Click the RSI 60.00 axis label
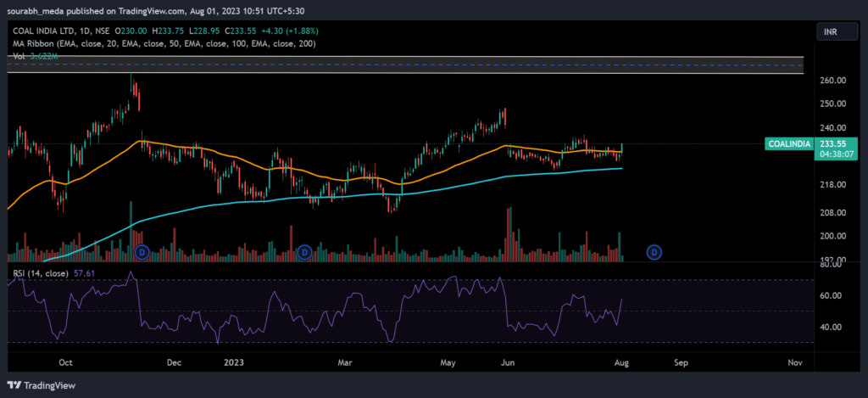The width and height of the screenshot is (868, 398). tap(831, 296)
